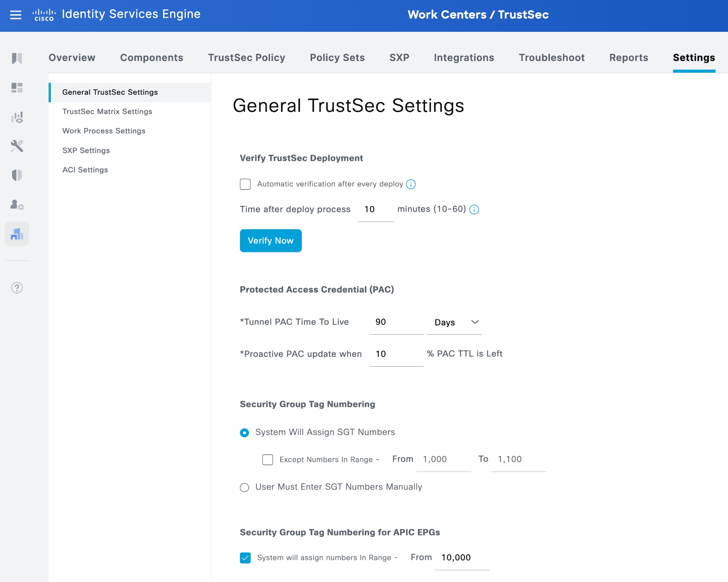The width and height of the screenshot is (728, 582).
Task: Edit the Tunnel PAC Time To Live value
Action: click(396, 322)
